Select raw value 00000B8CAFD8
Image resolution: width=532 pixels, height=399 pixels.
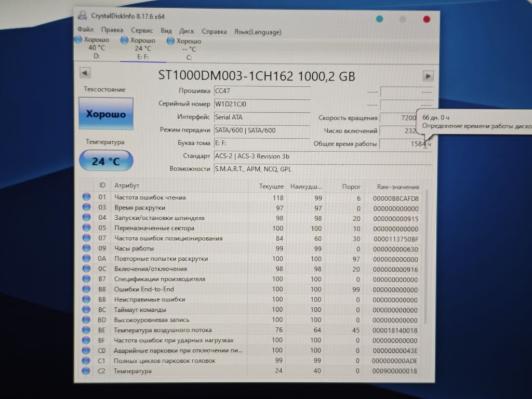[x=395, y=198]
